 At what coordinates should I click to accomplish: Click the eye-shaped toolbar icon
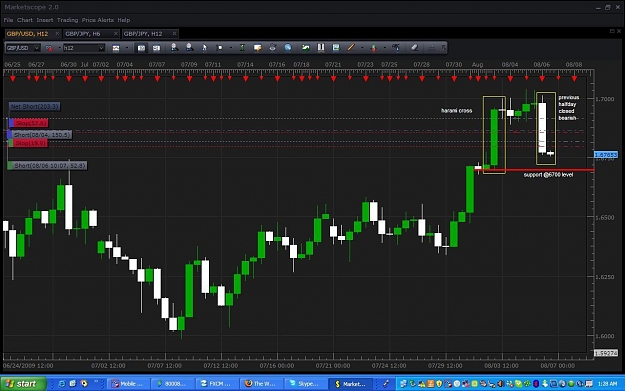tap(272, 48)
